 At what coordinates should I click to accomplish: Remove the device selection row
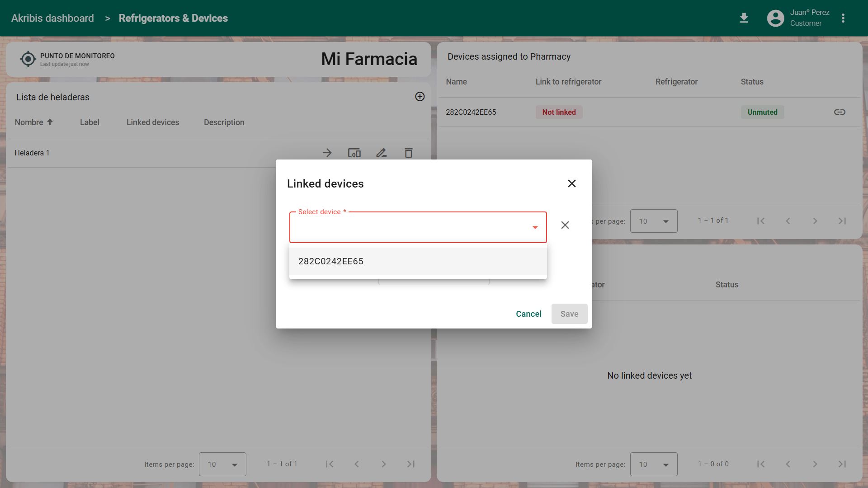point(565,225)
